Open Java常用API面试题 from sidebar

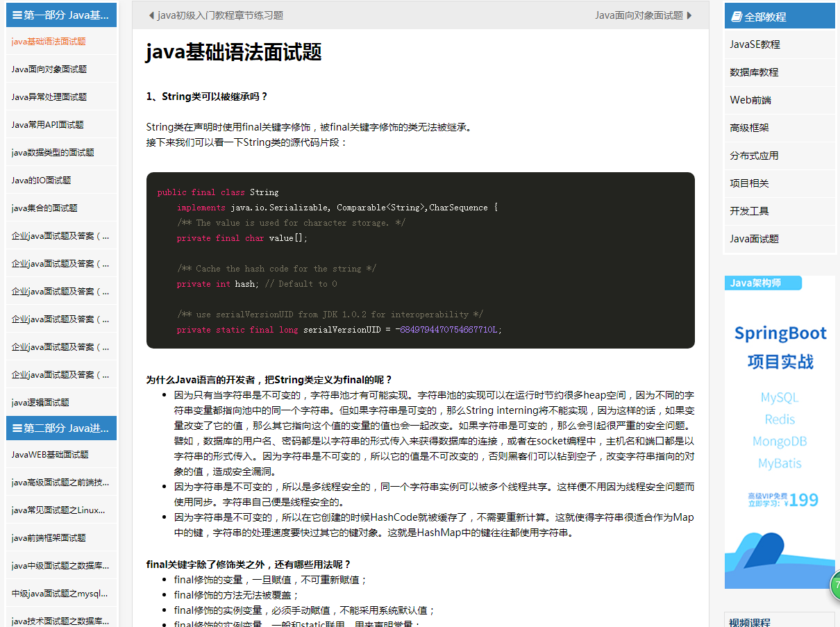coord(47,125)
